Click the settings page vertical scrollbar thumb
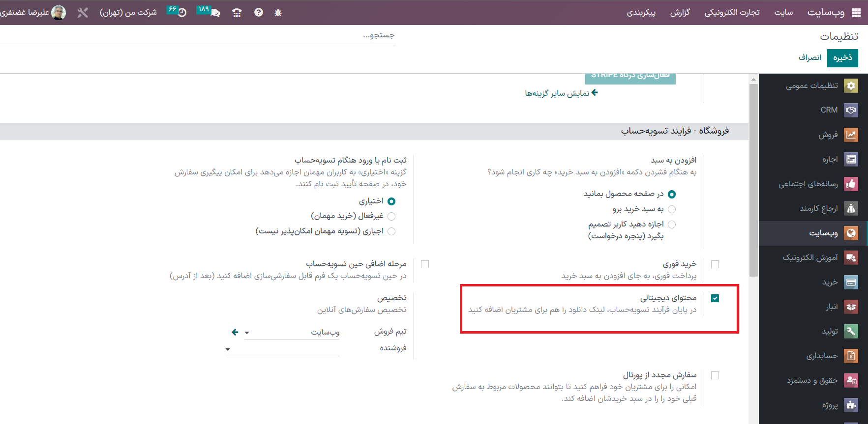Image resolution: width=868 pixels, height=424 pixels. (753, 180)
